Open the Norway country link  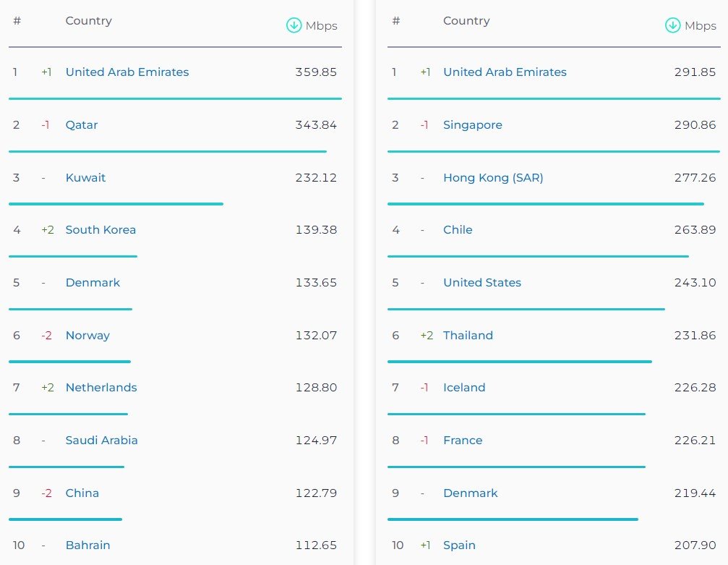(x=87, y=336)
